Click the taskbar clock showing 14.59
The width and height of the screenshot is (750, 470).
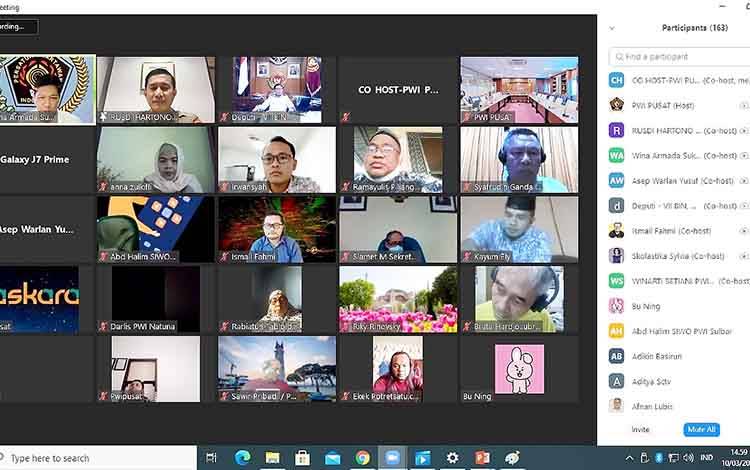[739, 452]
